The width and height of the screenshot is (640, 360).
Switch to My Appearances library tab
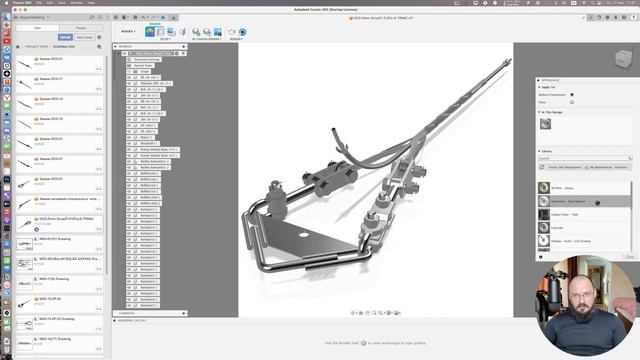(600, 167)
